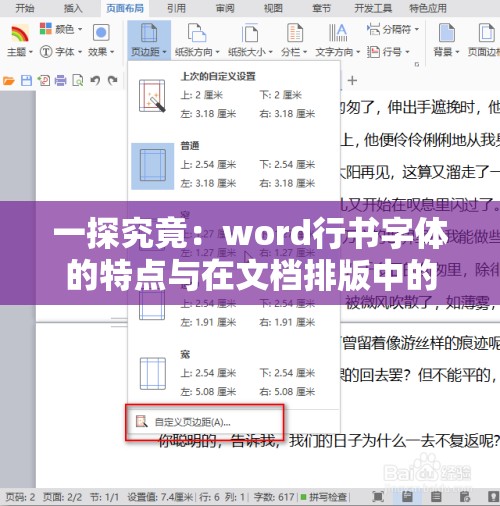Click the 页面边框 page border icon
The height and width of the screenshot is (506, 500).
(x=486, y=33)
